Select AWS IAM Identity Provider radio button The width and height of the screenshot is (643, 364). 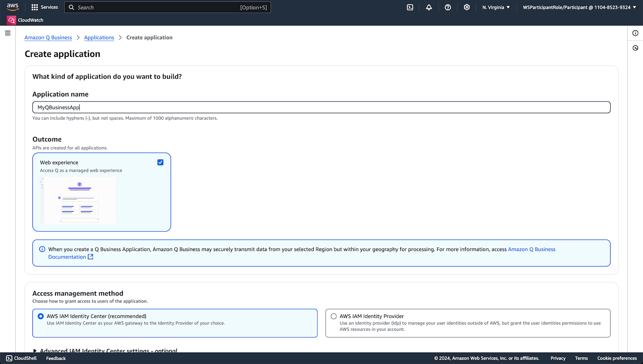pyautogui.click(x=334, y=316)
